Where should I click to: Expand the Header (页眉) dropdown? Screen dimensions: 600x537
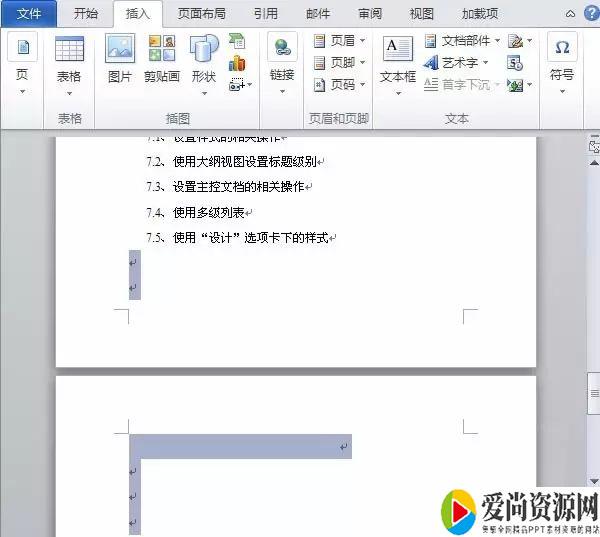click(x=340, y=41)
